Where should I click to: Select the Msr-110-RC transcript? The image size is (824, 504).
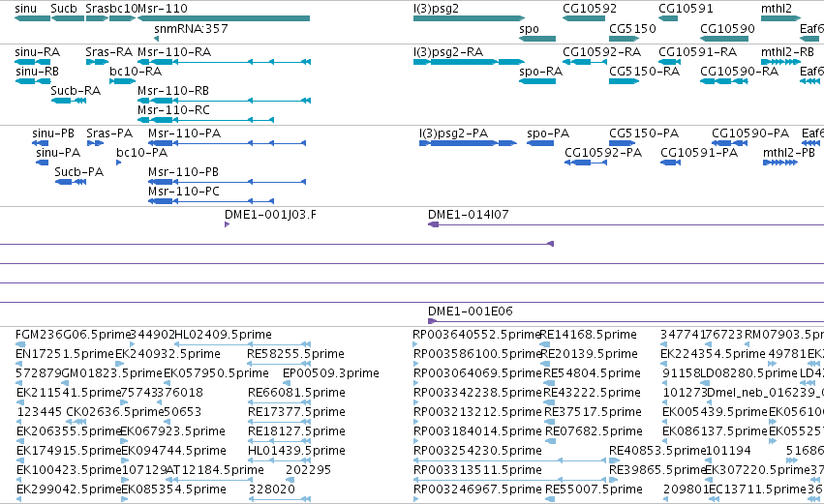coord(205,120)
